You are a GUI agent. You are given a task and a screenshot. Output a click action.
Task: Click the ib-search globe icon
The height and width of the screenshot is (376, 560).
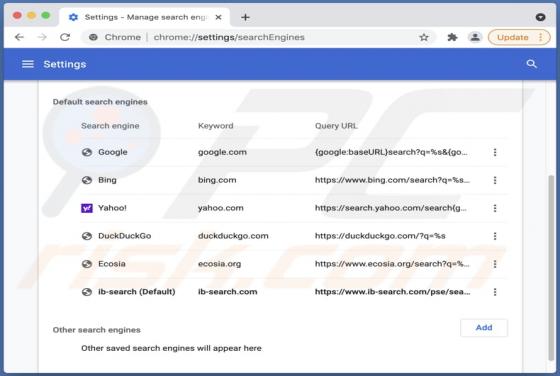87,292
